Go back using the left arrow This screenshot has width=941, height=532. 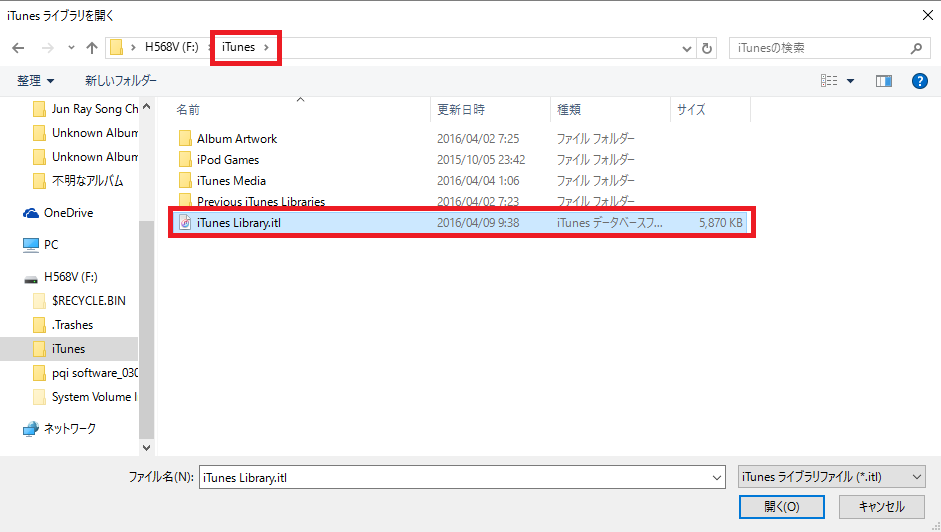[19, 48]
